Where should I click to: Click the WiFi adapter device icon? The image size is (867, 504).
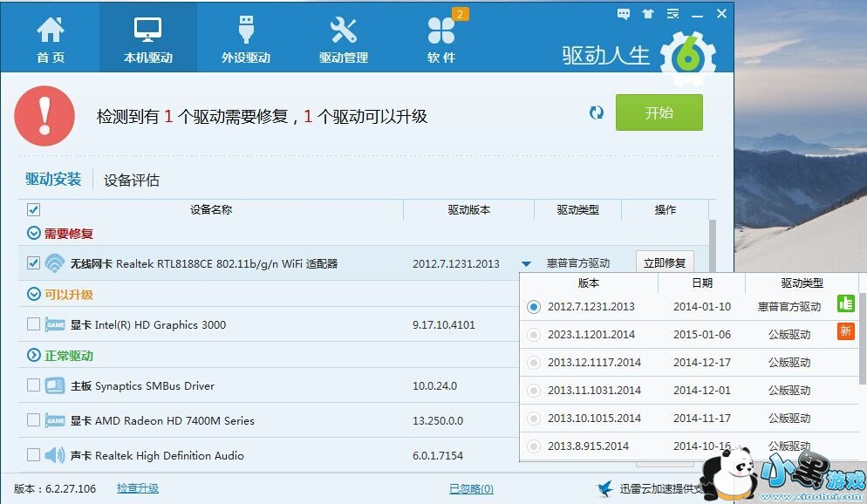pyautogui.click(x=55, y=263)
